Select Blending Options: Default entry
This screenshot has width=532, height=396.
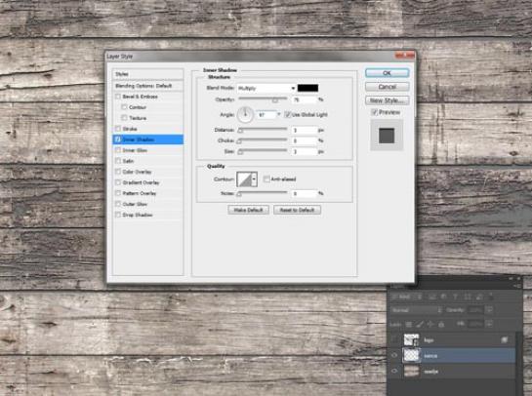pos(148,86)
